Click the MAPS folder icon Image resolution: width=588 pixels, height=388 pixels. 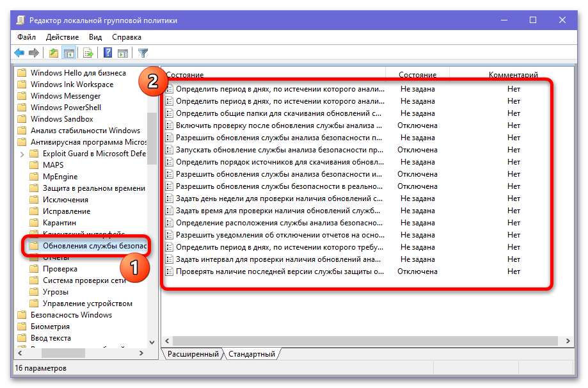(34, 165)
